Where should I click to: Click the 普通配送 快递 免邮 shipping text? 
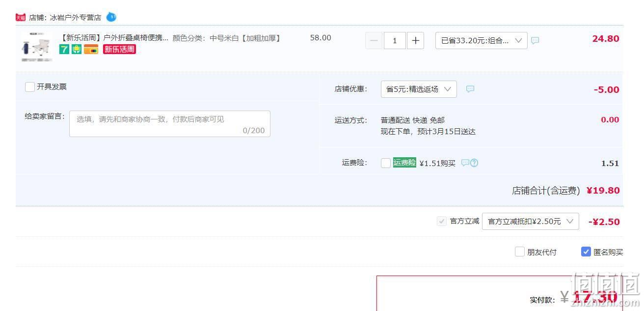tap(413, 120)
